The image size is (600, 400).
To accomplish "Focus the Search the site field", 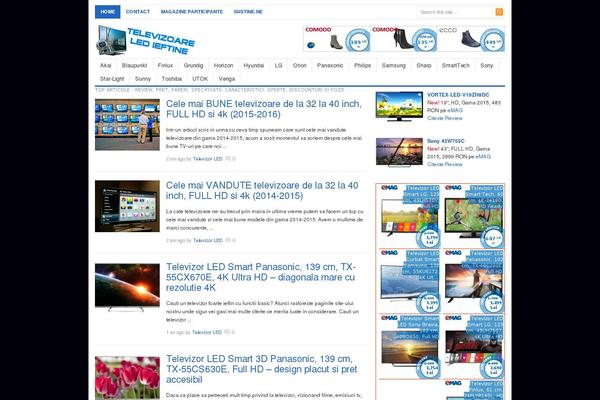I will coord(456,12).
